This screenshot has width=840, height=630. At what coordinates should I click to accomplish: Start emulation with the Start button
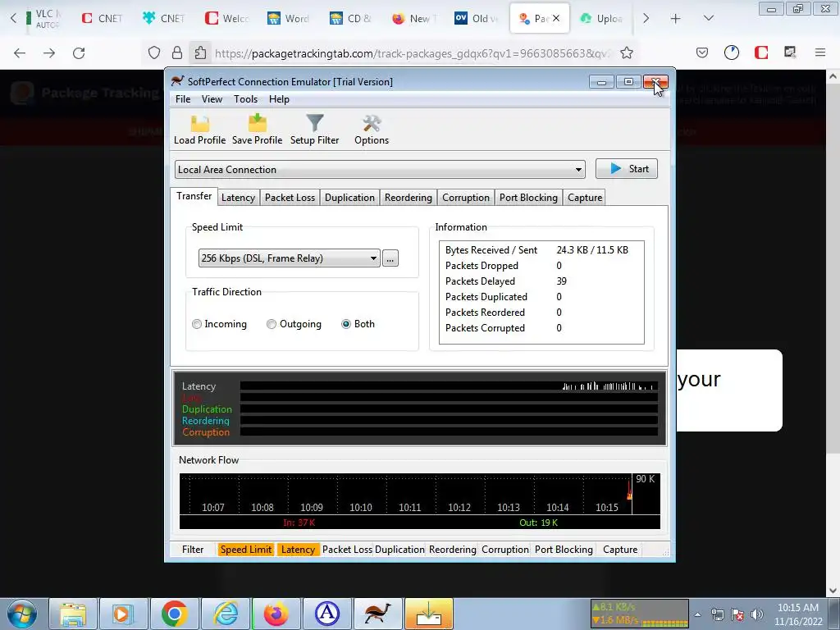[626, 169]
